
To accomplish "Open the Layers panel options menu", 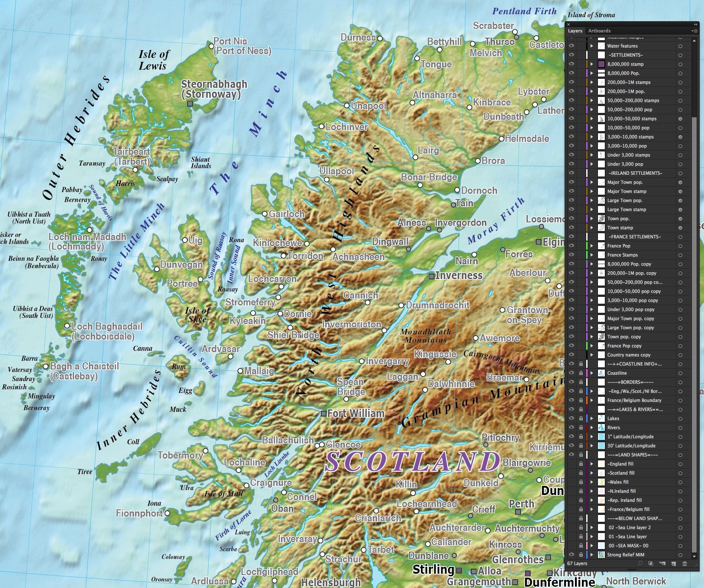I will coord(694,31).
